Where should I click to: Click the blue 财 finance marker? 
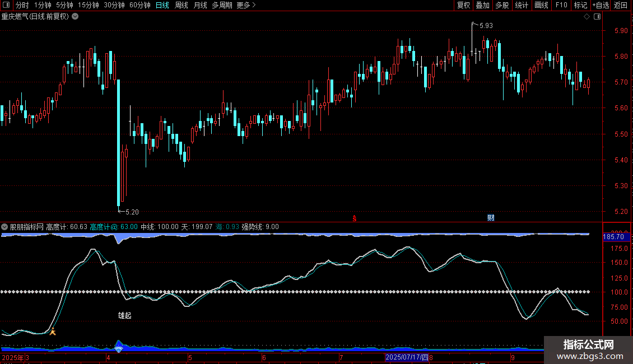(x=491, y=218)
